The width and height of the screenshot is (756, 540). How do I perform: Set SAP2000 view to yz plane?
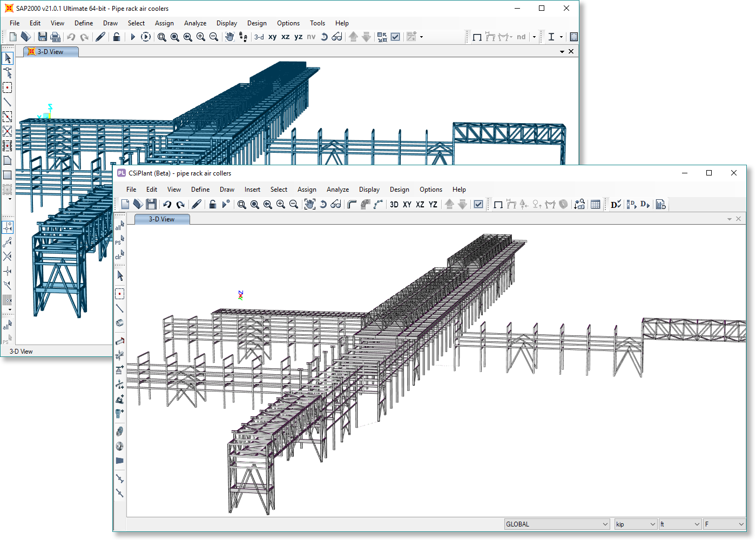point(299,37)
